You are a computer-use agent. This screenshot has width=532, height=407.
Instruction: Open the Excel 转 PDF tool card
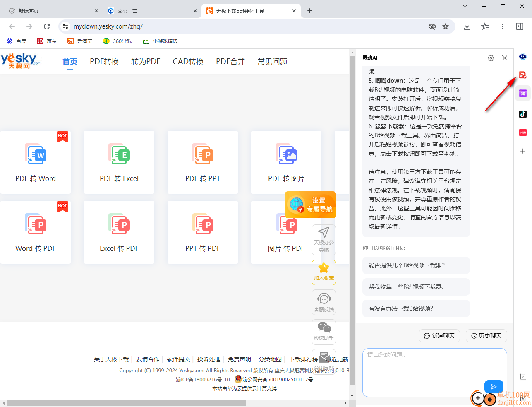119,232
